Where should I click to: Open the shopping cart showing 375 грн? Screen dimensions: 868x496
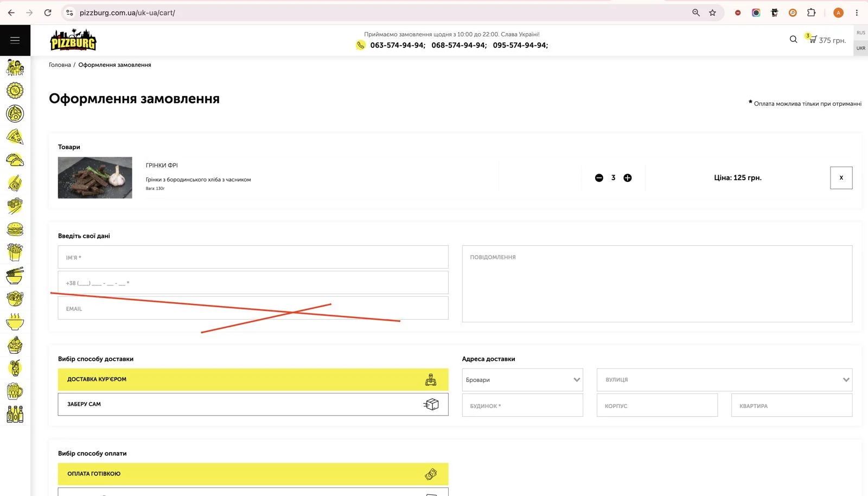click(x=826, y=40)
